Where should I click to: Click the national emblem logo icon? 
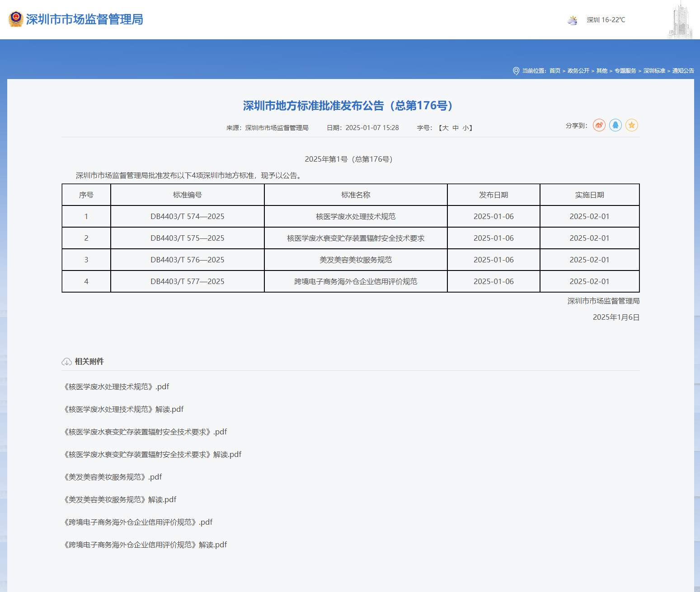click(16, 19)
